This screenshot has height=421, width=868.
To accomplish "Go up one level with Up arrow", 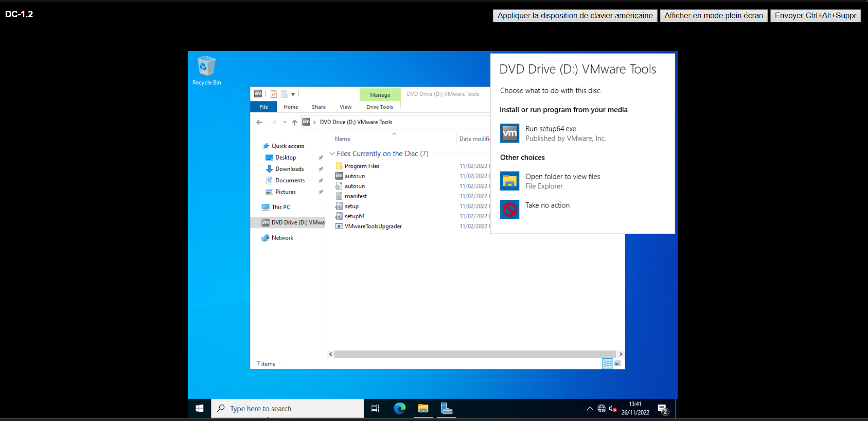I will 295,122.
